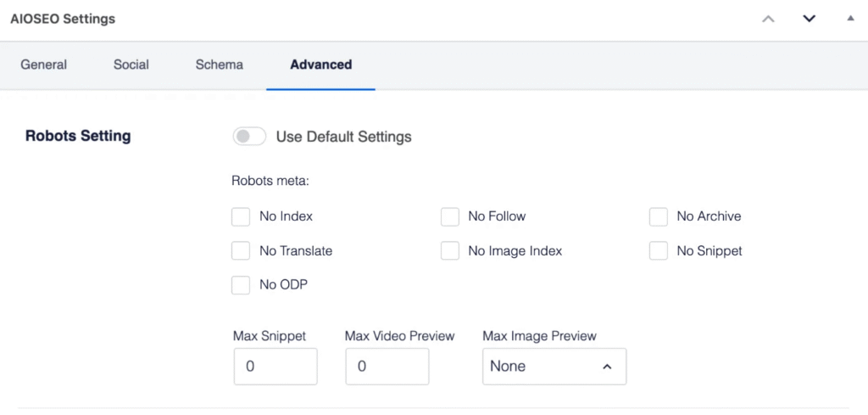The image size is (868, 415).
Task: Move AIOSEO Settings panel down
Action: pyautogui.click(x=809, y=19)
